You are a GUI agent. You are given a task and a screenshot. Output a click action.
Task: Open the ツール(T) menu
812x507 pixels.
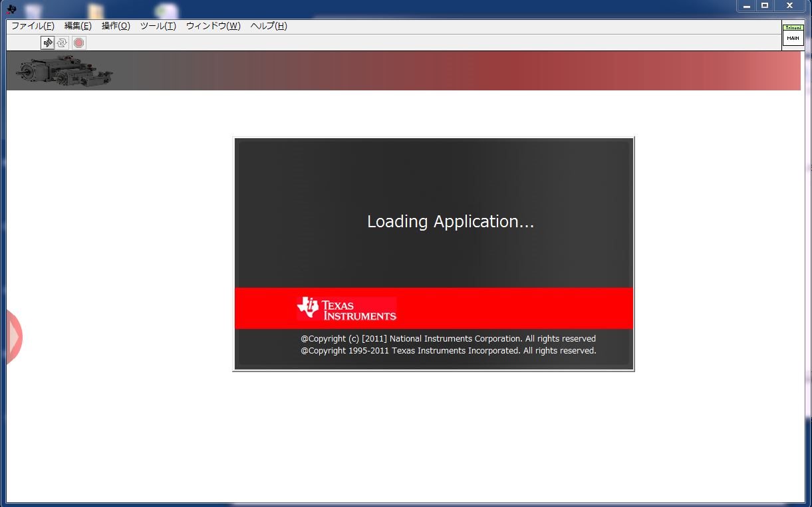tap(158, 26)
